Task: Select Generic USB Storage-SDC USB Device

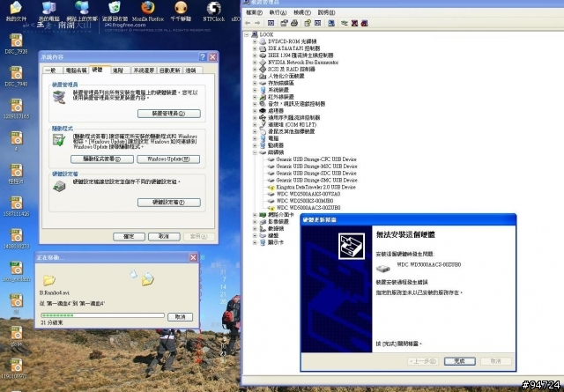Action: click(x=316, y=174)
